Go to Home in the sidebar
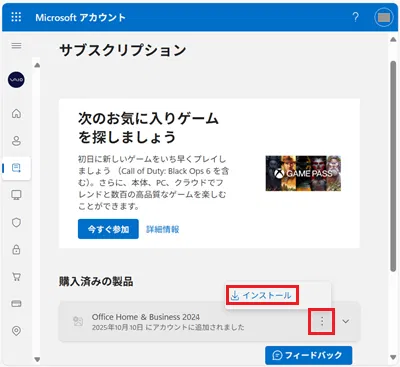This screenshot has height=367, width=400. click(x=16, y=113)
